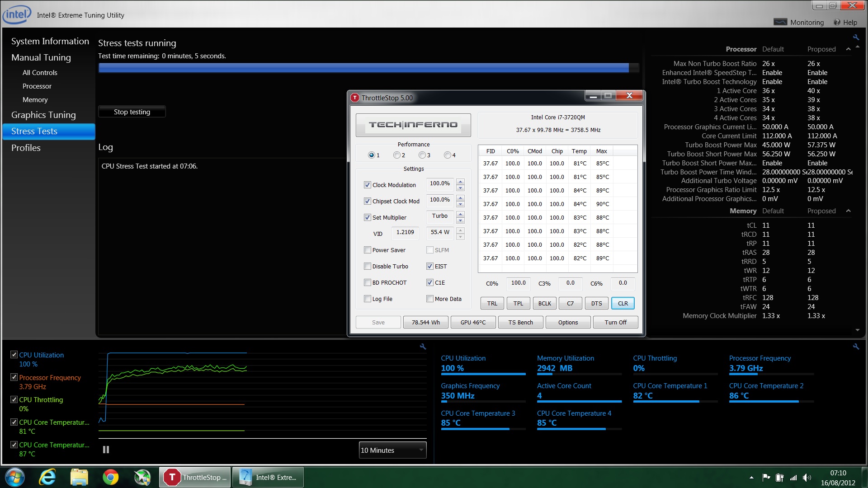Viewport: 868px width, 488px height.
Task: Open the 10 Minutes time range dropdown
Action: click(x=392, y=450)
